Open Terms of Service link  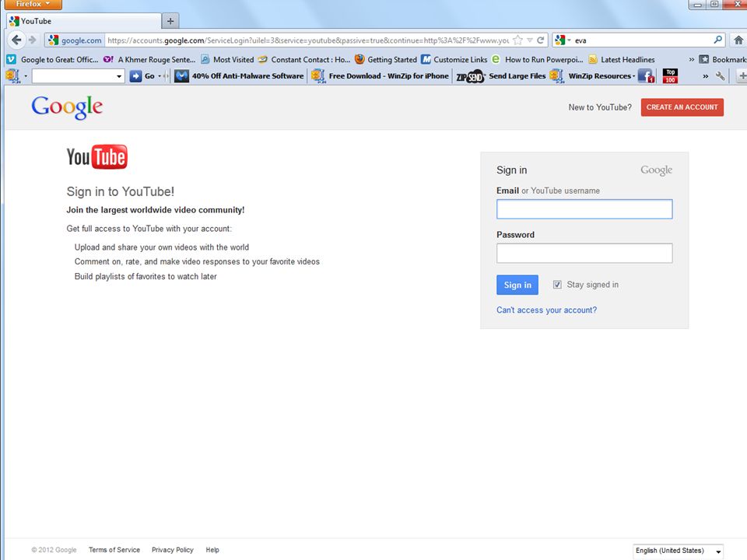(x=114, y=550)
